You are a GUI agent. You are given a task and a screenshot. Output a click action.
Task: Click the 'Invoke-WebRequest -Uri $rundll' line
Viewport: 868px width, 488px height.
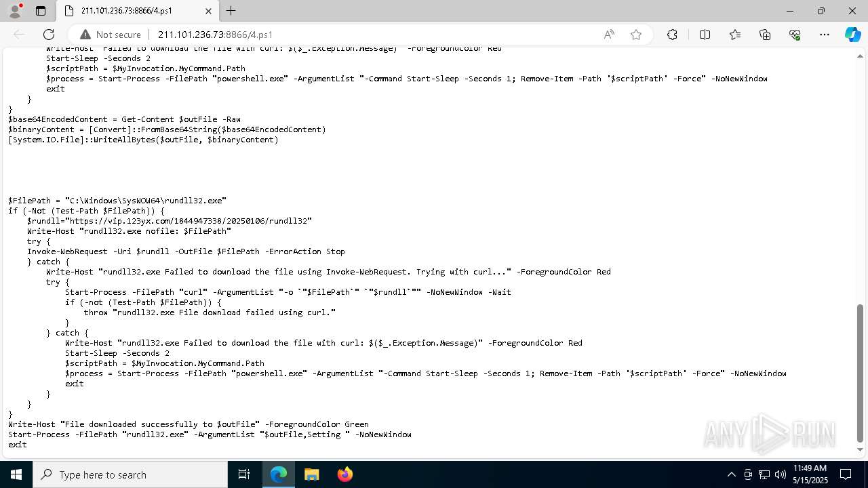186,251
